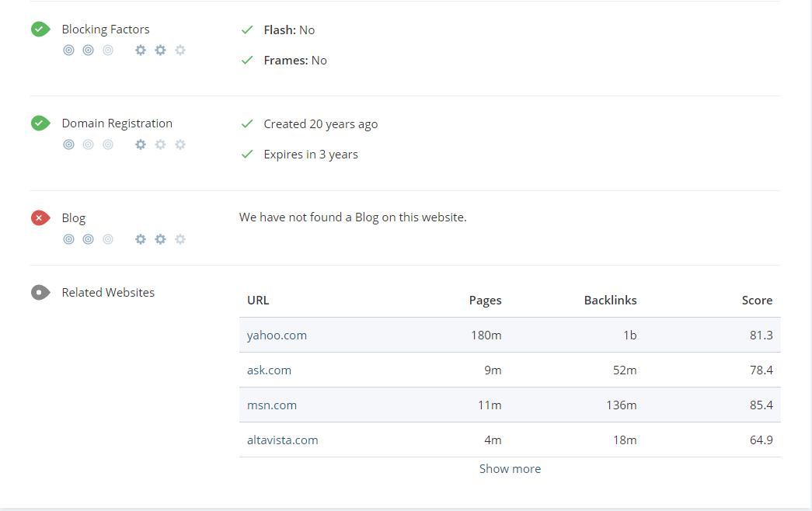Click the check mark beside Expires in 3 years
812x511 pixels.
coord(247,155)
